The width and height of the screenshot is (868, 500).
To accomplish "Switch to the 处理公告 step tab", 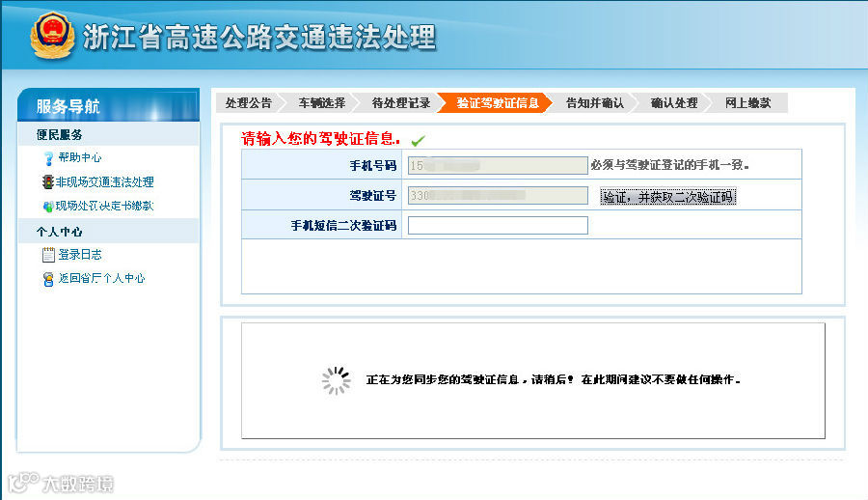I will 249,103.
